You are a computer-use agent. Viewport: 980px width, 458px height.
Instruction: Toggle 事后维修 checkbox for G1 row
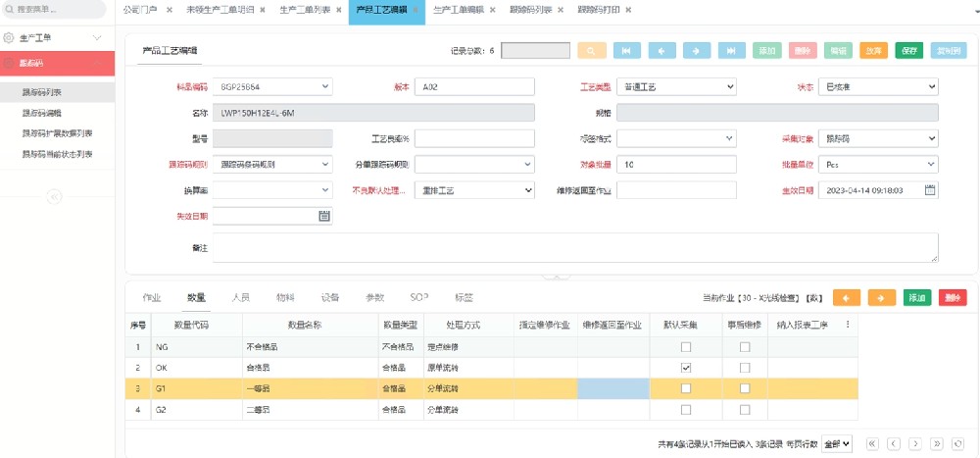(745, 388)
